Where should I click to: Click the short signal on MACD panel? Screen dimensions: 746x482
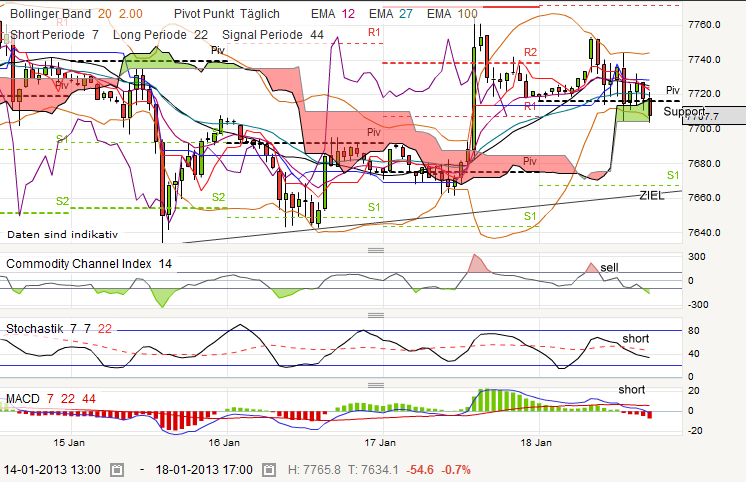pos(632,390)
